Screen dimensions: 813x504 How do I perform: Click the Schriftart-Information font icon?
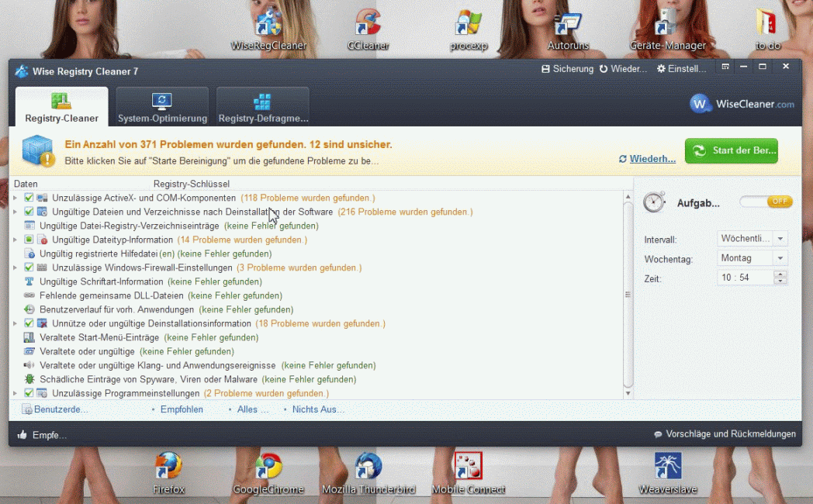pyautogui.click(x=29, y=281)
